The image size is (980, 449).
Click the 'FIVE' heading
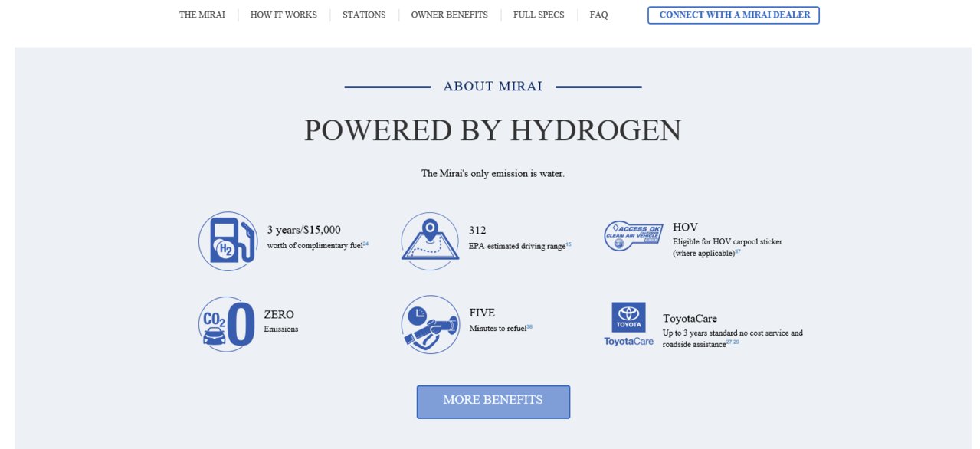click(482, 313)
